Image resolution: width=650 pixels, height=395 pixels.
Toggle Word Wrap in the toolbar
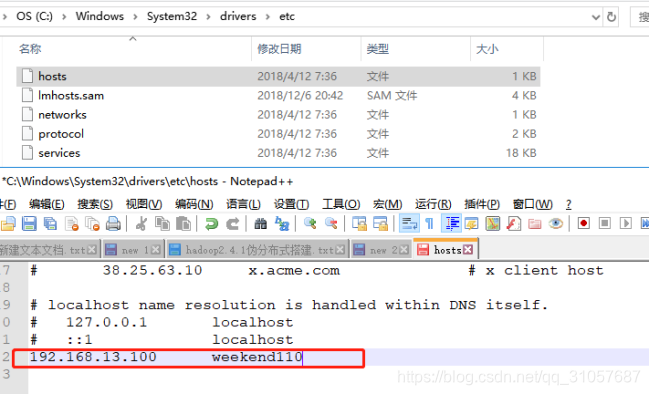tap(409, 224)
